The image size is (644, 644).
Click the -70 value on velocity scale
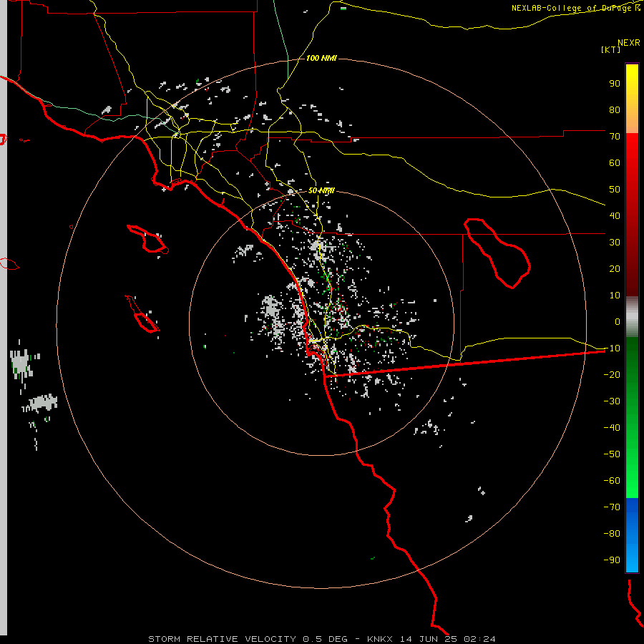(612, 507)
